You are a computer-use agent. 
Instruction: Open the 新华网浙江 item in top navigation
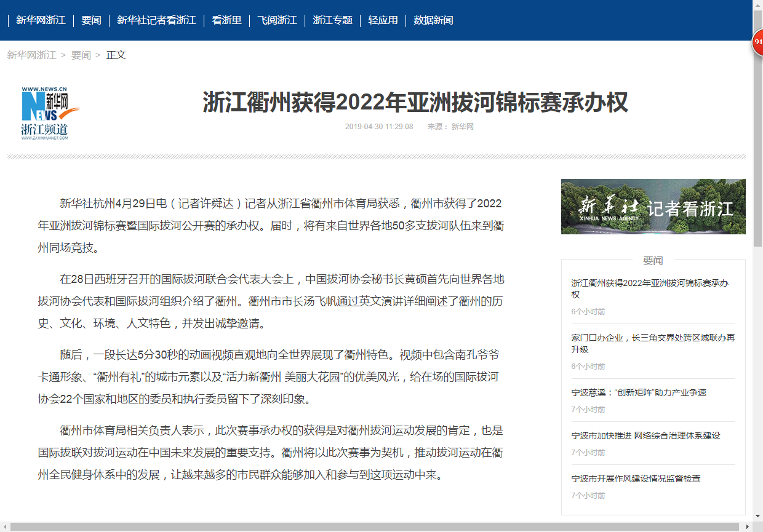coord(41,20)
